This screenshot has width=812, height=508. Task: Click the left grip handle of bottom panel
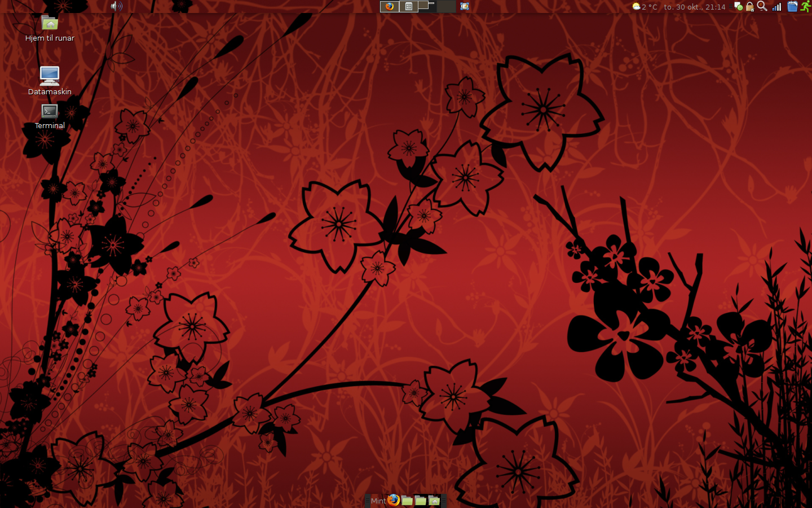click(x=367, y=501)
